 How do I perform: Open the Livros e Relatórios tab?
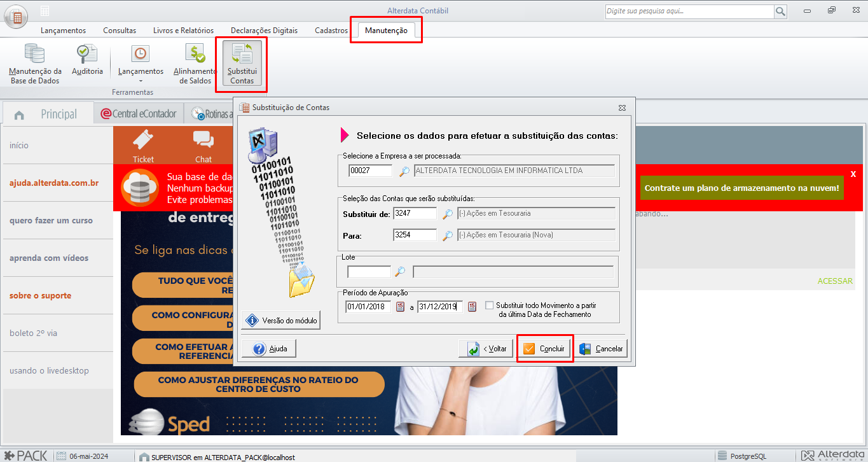pyautogui.click(x=183, y=31)
